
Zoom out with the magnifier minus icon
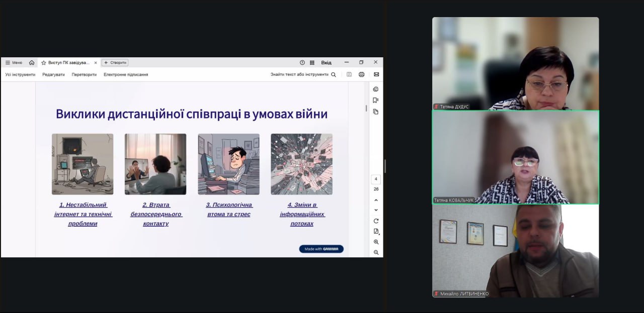376,252
